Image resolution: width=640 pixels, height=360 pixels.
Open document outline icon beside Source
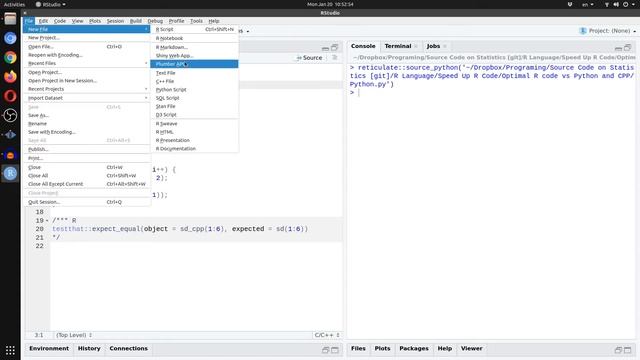click(x=335, y=58)
